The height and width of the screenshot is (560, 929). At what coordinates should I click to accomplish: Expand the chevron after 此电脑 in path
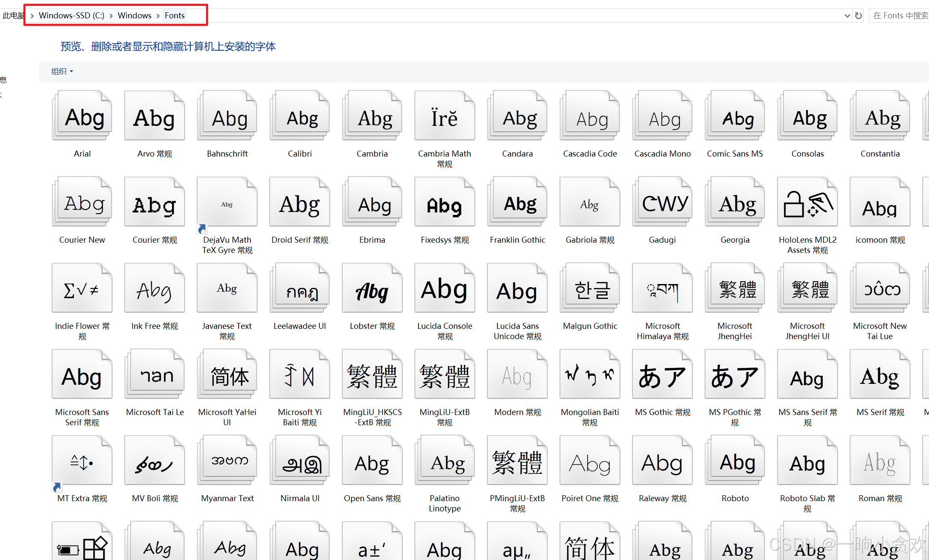pos(32,16)
